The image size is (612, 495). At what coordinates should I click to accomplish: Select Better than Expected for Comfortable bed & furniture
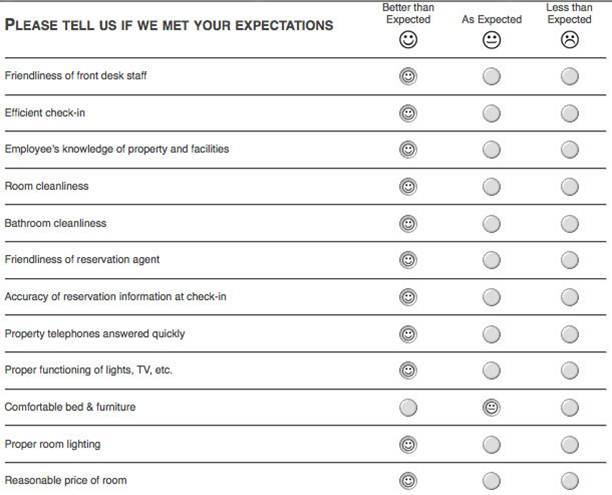(x=408, y=408)
